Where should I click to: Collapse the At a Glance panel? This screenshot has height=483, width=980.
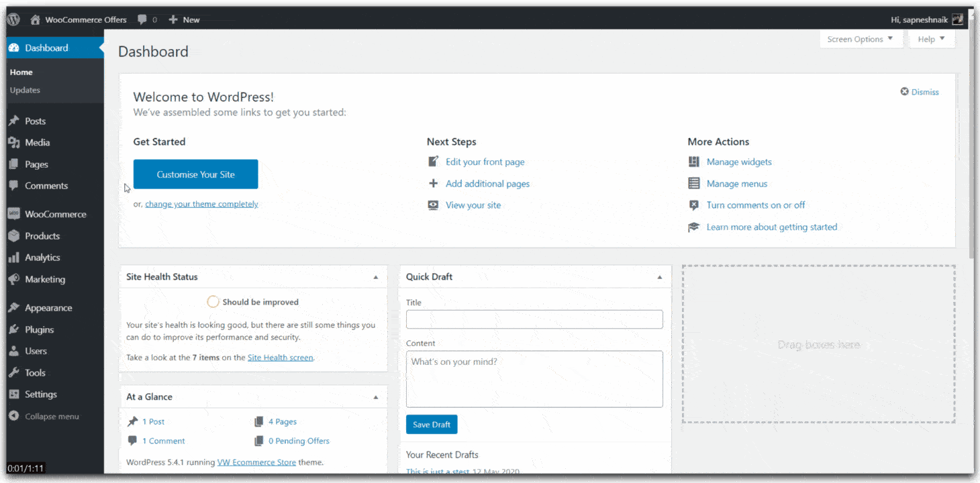(376, 397)
